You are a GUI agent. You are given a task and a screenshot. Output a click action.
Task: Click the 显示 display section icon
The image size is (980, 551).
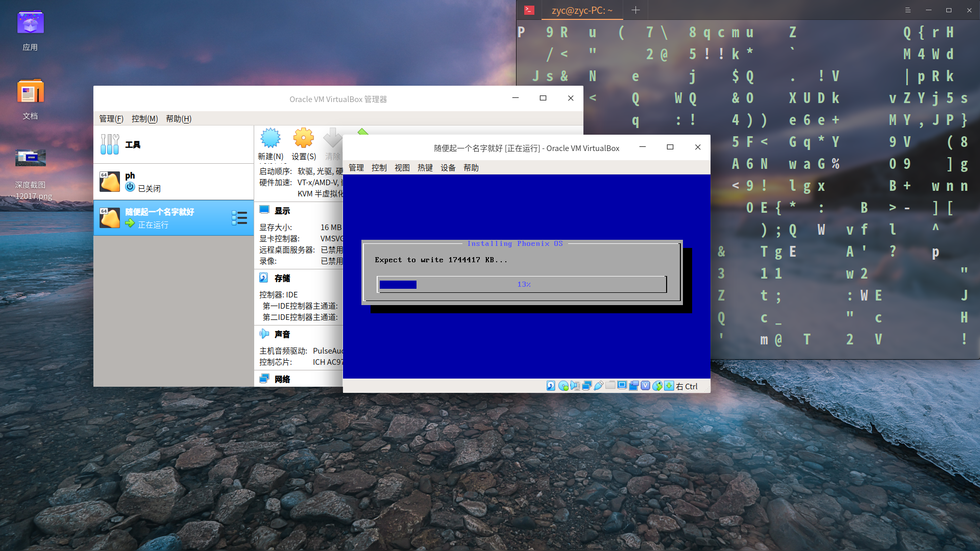[264, 210]
